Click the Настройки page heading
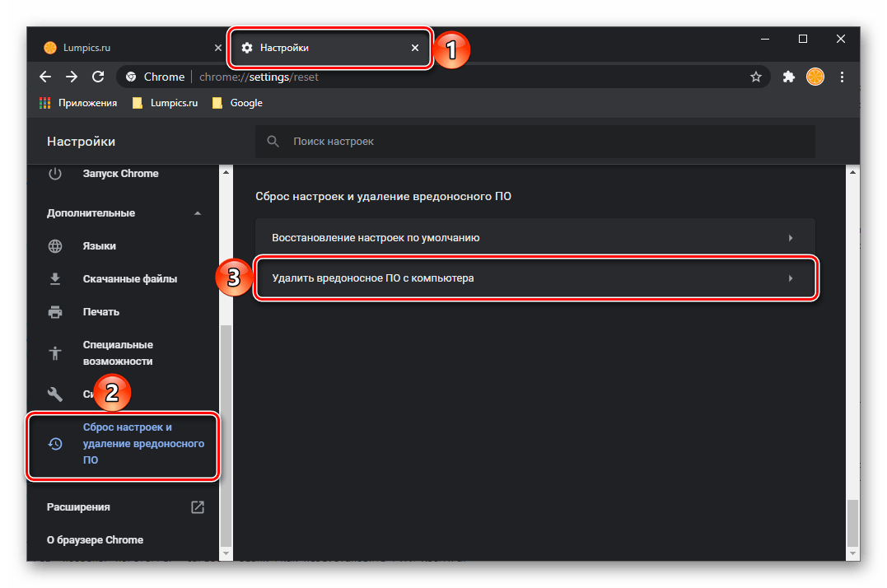The width and height of the screenshot is (887, 588). 81,142
